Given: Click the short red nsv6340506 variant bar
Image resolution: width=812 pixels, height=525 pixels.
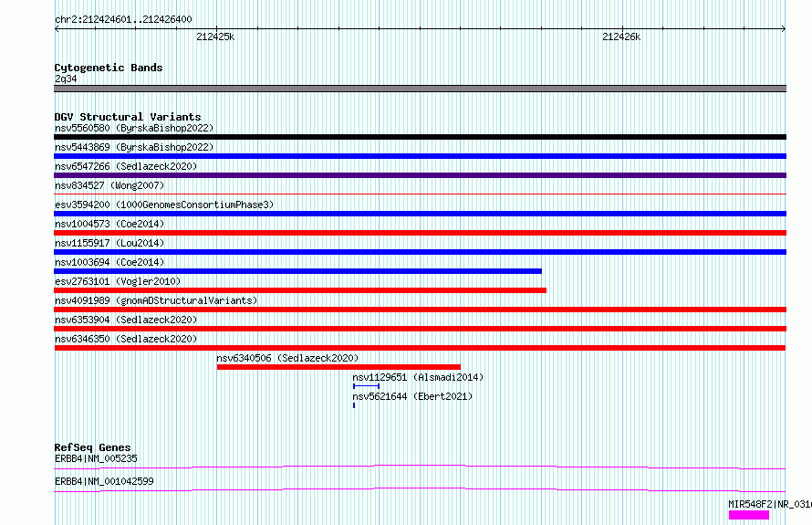Looking at the screenshot, I should 338,367.
